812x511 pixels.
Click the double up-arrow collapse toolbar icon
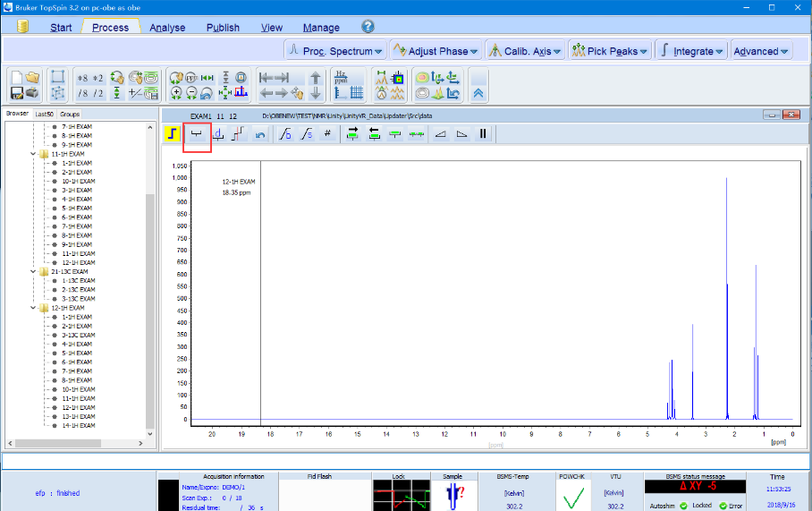(478, 93)
